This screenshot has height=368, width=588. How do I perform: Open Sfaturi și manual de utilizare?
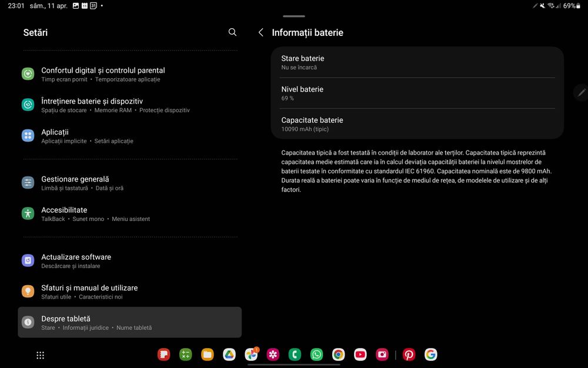click(x=130, y=292)
